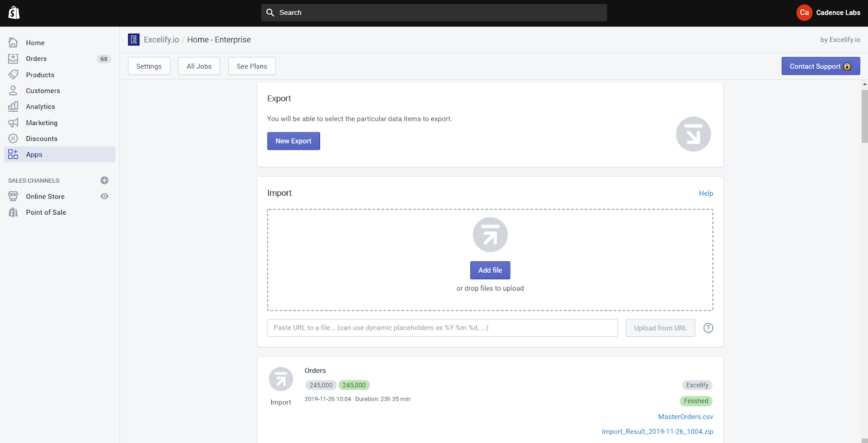Click the Finished status badge

click(x=696, y=401)
